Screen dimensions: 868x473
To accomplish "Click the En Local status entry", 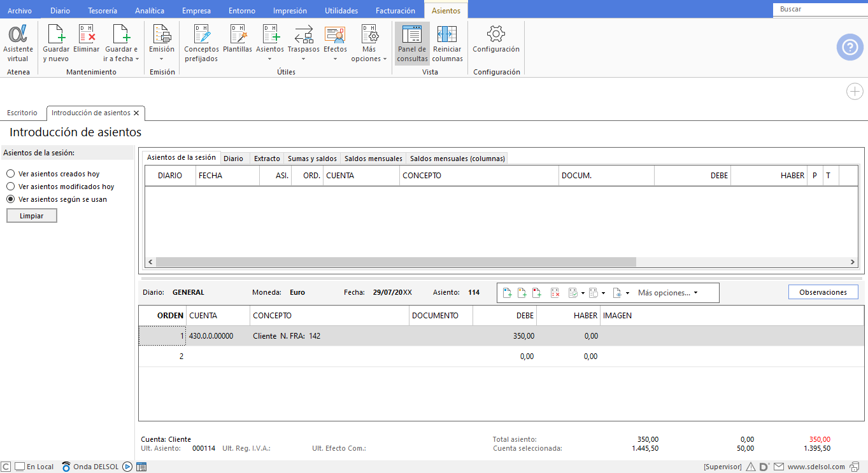I will (34, 467).
